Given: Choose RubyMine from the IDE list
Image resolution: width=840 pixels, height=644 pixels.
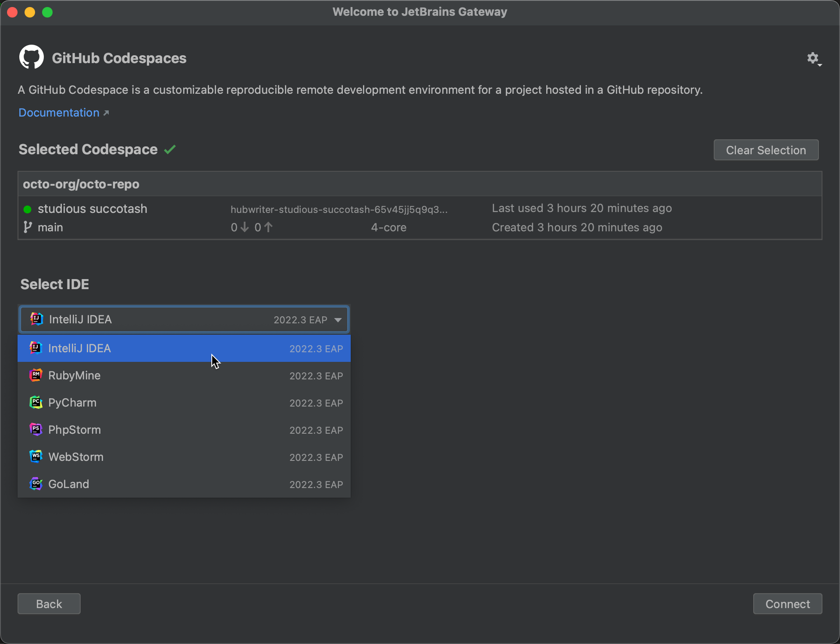Looking at the screenshot, I should (x=184, y=375).
